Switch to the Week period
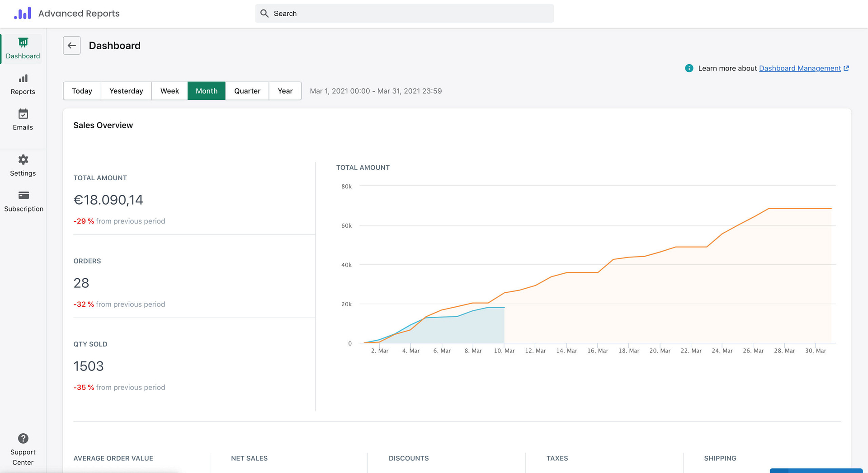868x473 pixels. tap(170, 91)
